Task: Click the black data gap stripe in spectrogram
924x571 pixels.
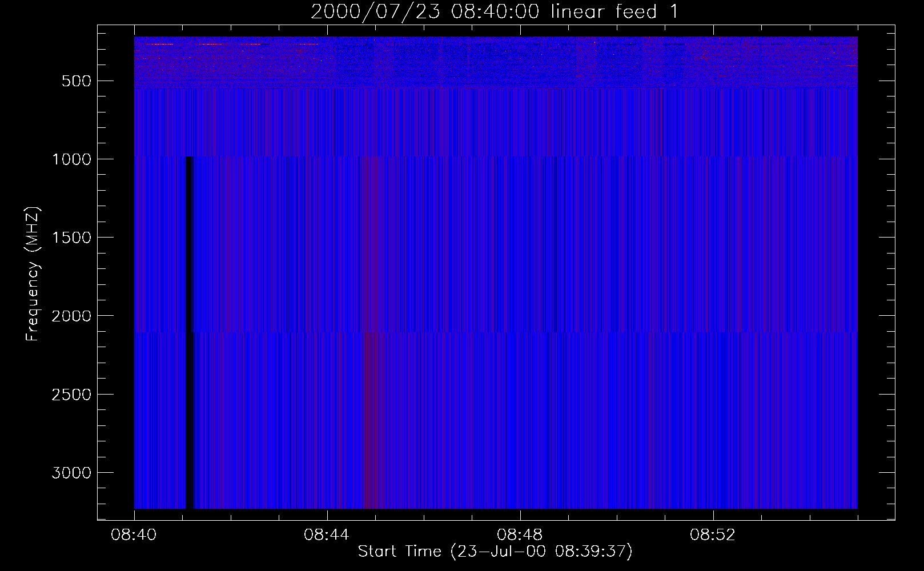Action: point(190,332)
